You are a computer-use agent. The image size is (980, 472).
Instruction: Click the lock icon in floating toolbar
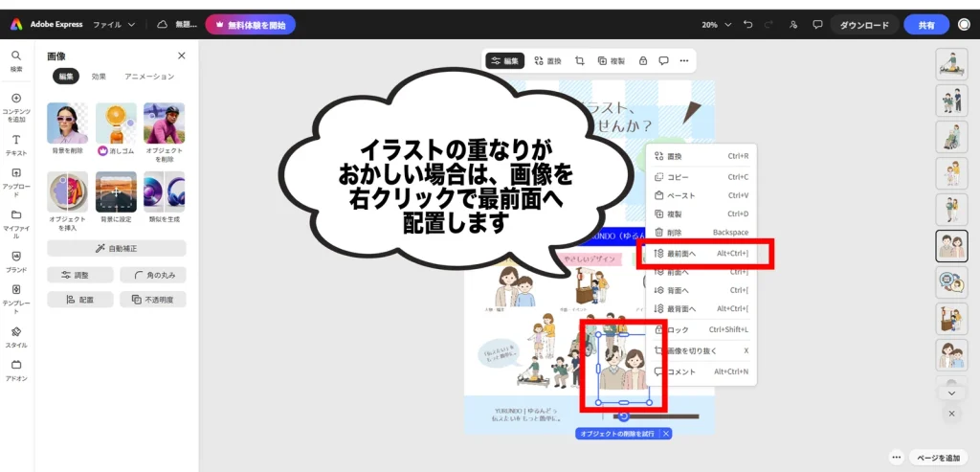[642, 60]
